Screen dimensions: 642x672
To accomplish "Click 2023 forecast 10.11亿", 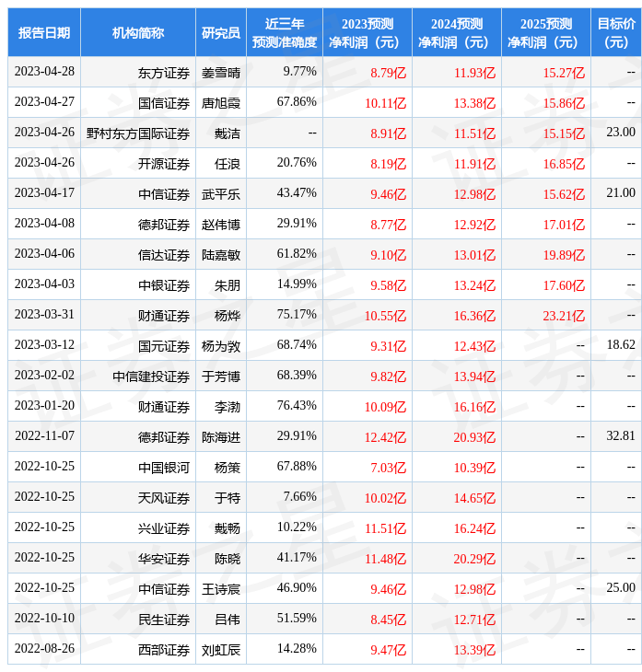I will tap(385, 103).
